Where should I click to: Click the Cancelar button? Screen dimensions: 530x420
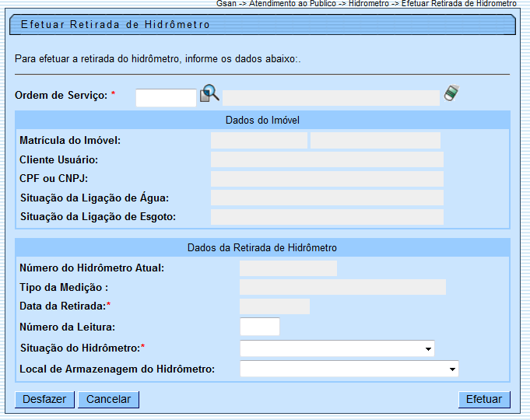(x=108, y=399)
